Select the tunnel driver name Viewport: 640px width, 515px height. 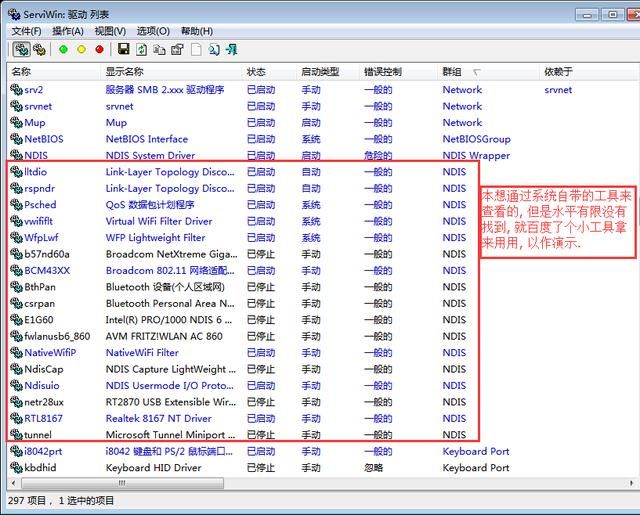(38, 435)
